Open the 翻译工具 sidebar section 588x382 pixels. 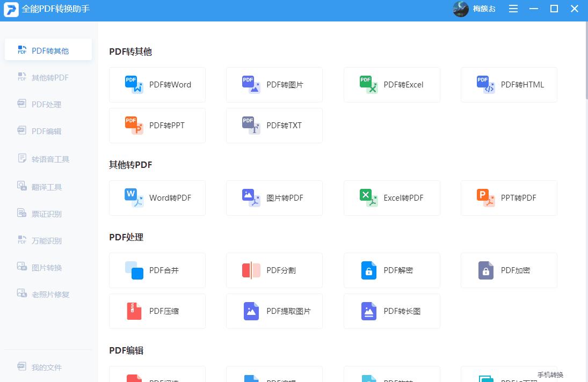48,187
